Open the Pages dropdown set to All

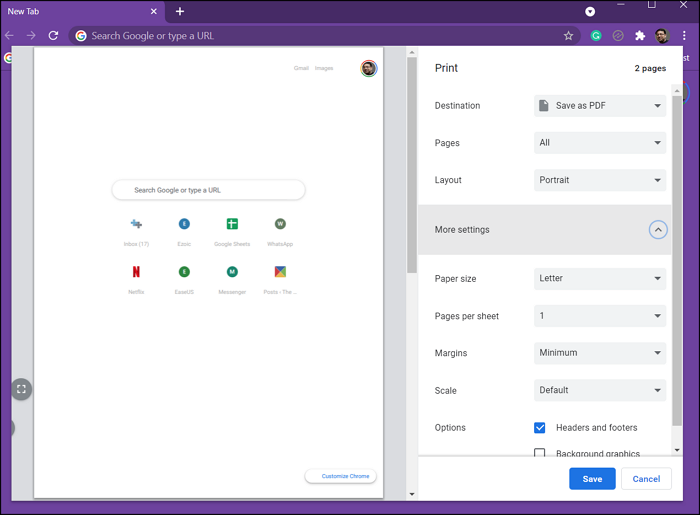click(600, 143)
